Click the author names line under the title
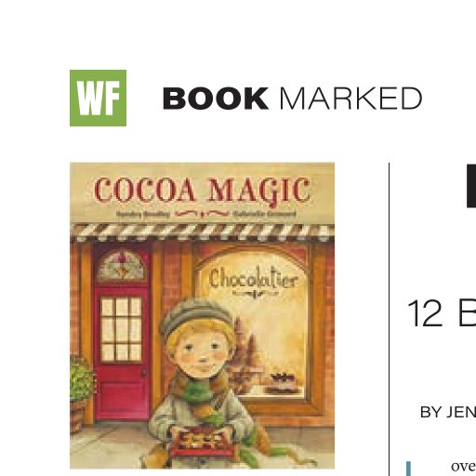 [205, 214]
